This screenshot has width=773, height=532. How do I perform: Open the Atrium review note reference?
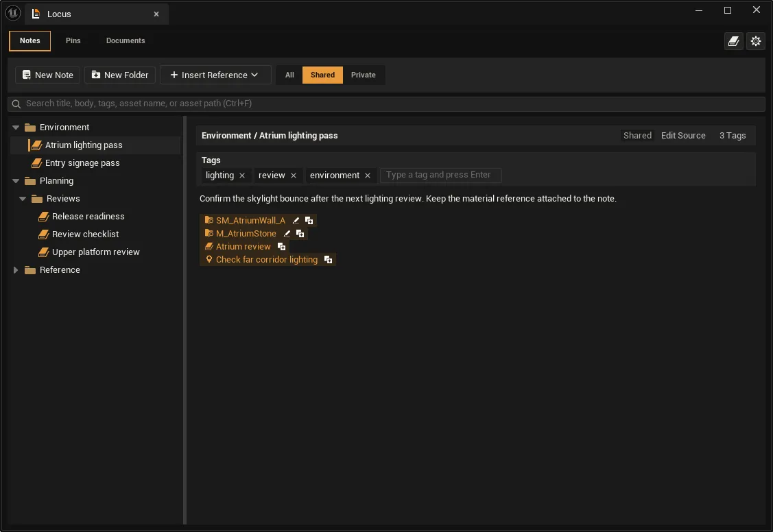pyautogui.click(x=243, y=247)
